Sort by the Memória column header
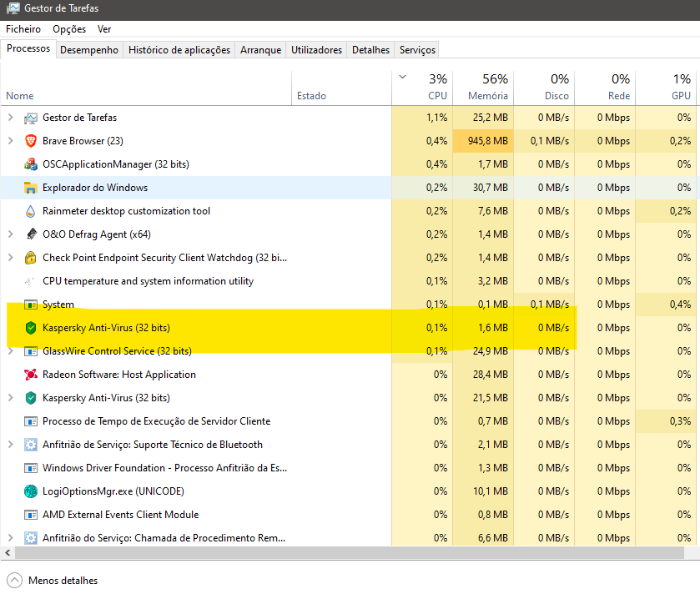This screenshot has width=700, height=594. click(483, 88)
